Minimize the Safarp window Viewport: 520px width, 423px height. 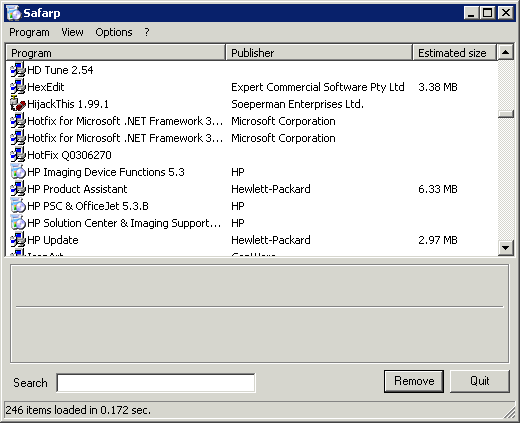(x=471, y=13)
